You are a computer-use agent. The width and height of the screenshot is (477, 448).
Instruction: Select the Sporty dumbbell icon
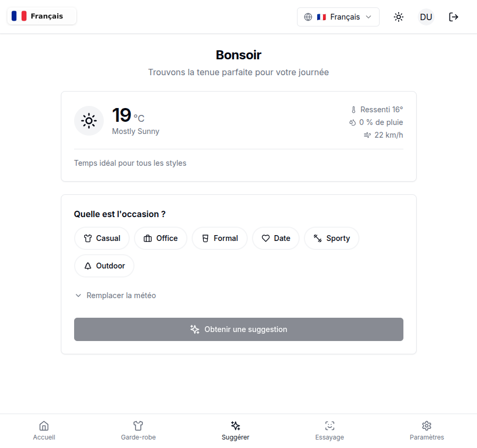pos(318,238)
